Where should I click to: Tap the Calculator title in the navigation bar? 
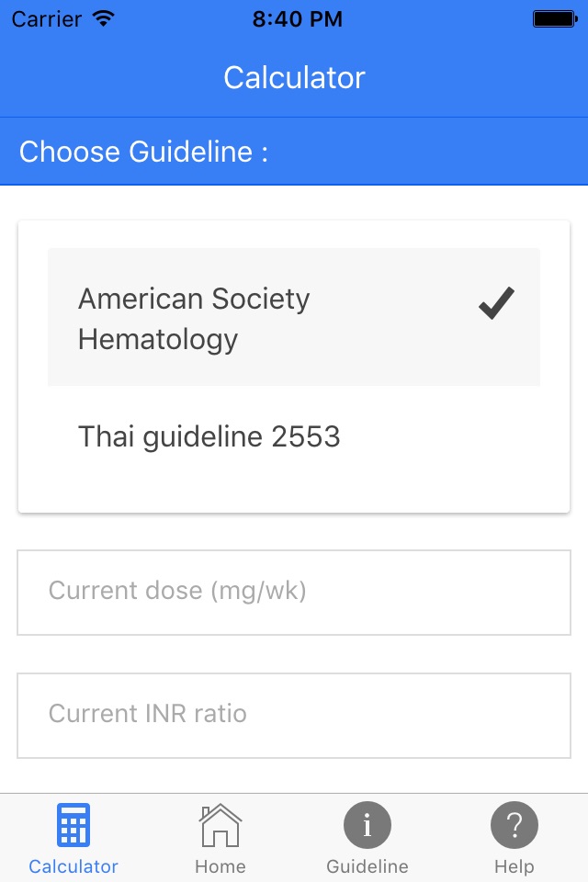coord(294,77)
